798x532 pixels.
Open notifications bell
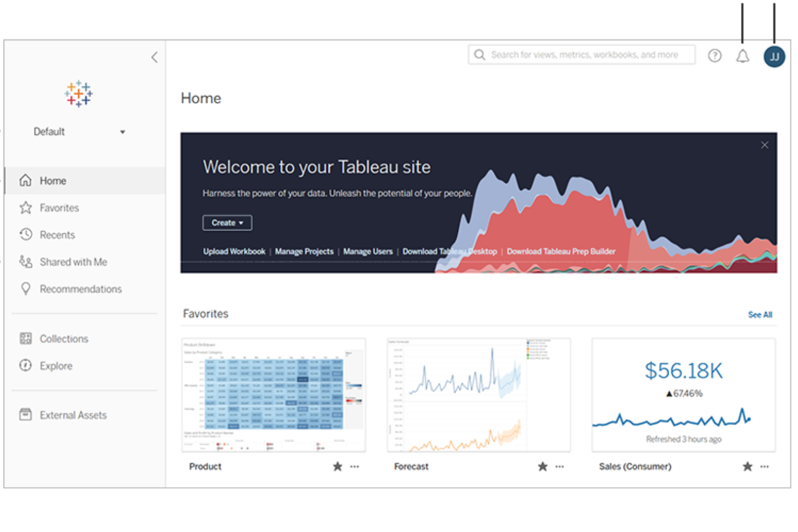[x=742, y=56]
